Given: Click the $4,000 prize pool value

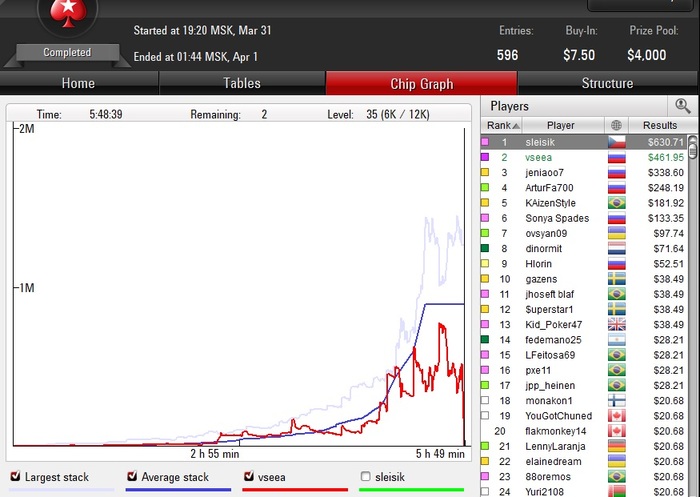Looking at the screenshot, I should tap(646, 55).
